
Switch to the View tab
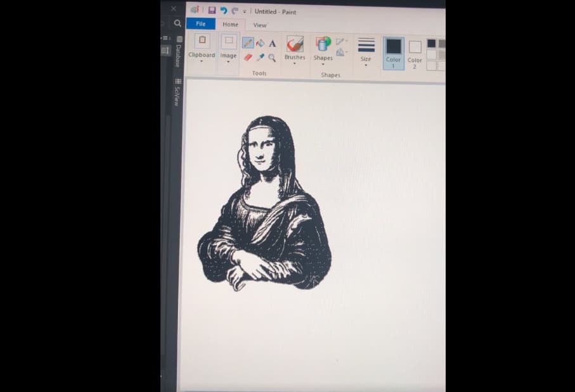coord(259,25)
